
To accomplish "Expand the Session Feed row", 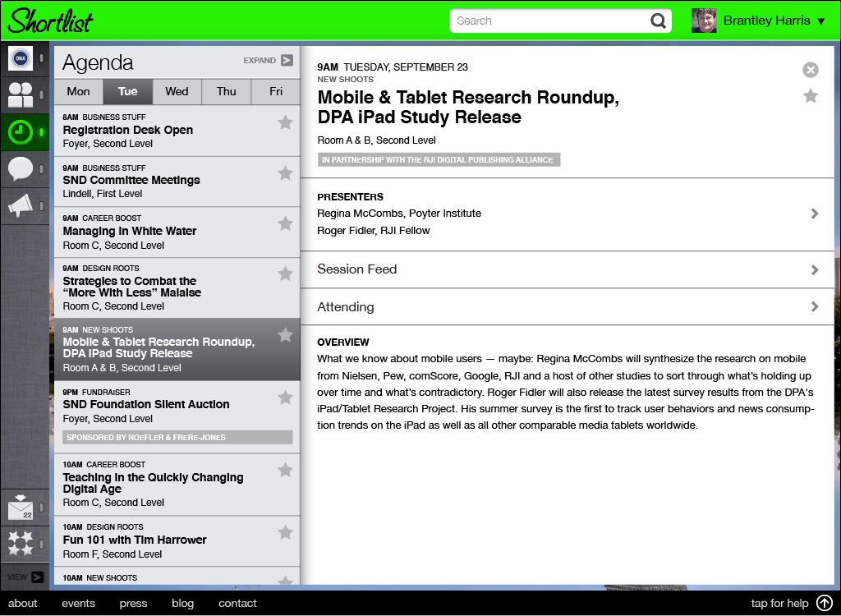I will point(568,269).
